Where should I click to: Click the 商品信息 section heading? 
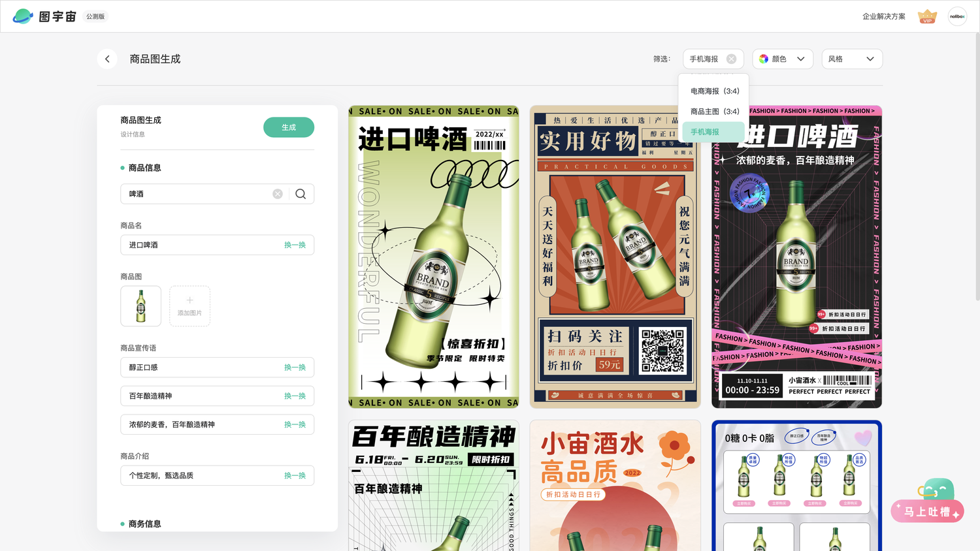144,168
